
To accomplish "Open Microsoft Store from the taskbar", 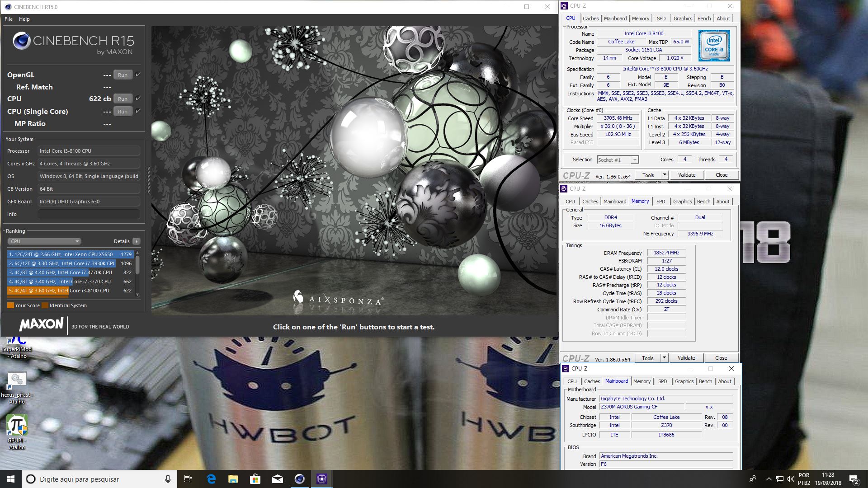I will (x=255, y=479).
